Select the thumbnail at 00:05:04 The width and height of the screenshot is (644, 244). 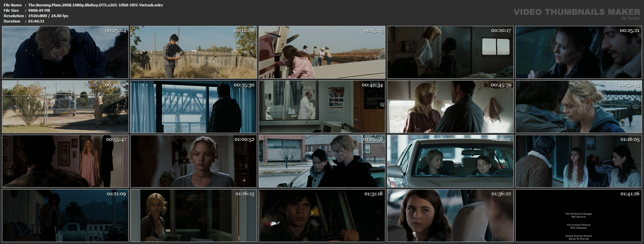point(65,52)
